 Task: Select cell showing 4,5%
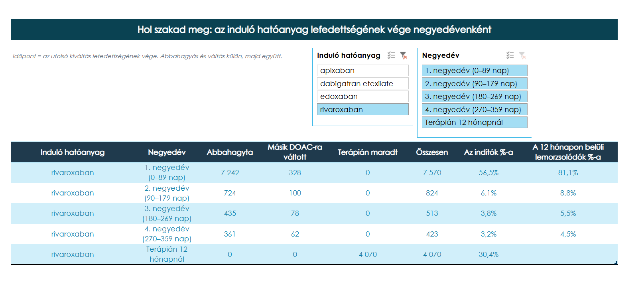(x=568, y=234)
